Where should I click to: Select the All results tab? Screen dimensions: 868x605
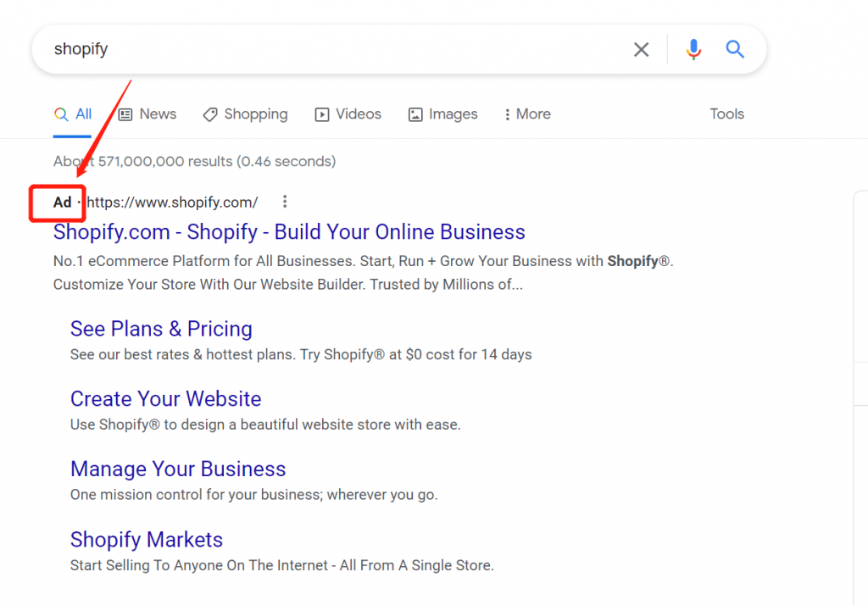click(x=73, y=114)
